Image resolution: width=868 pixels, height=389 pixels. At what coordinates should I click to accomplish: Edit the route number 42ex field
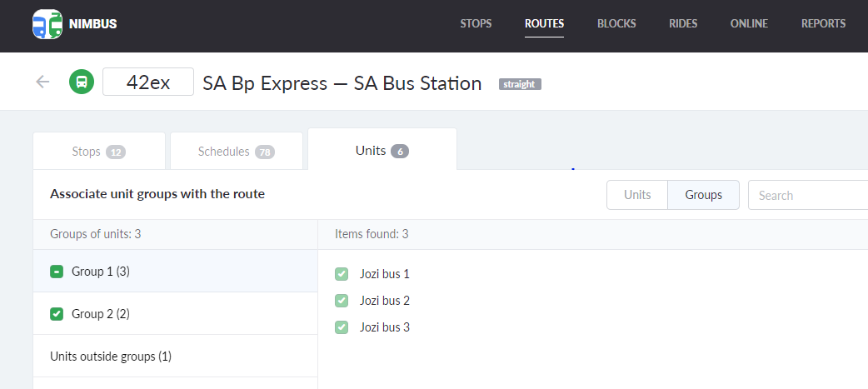coord(148,82)
